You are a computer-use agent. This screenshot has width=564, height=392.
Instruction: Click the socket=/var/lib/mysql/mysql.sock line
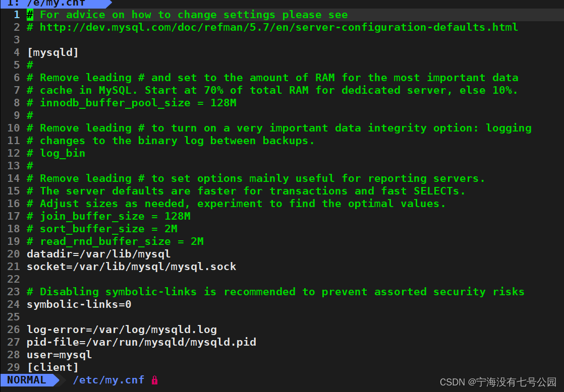131,267
